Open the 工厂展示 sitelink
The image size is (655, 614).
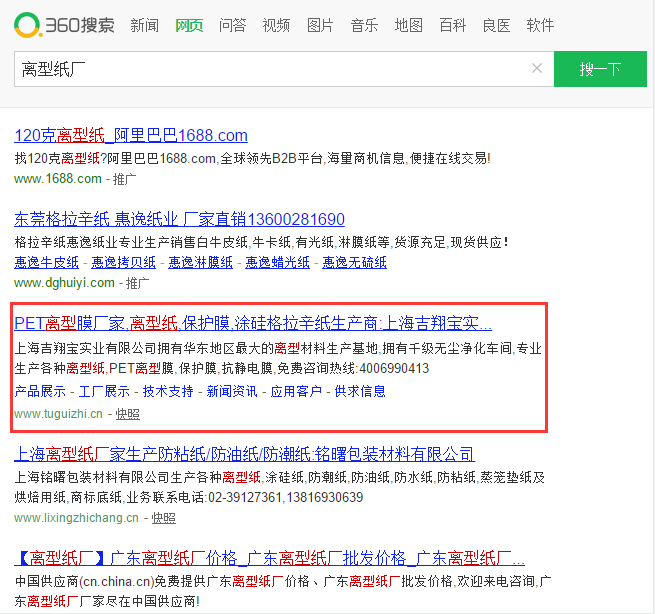104,391
